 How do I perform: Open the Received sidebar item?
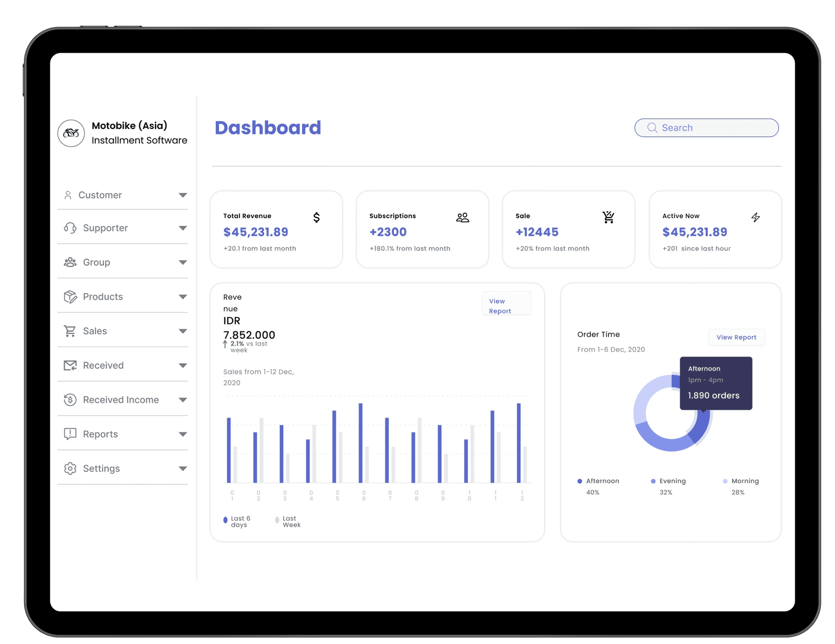122,366
